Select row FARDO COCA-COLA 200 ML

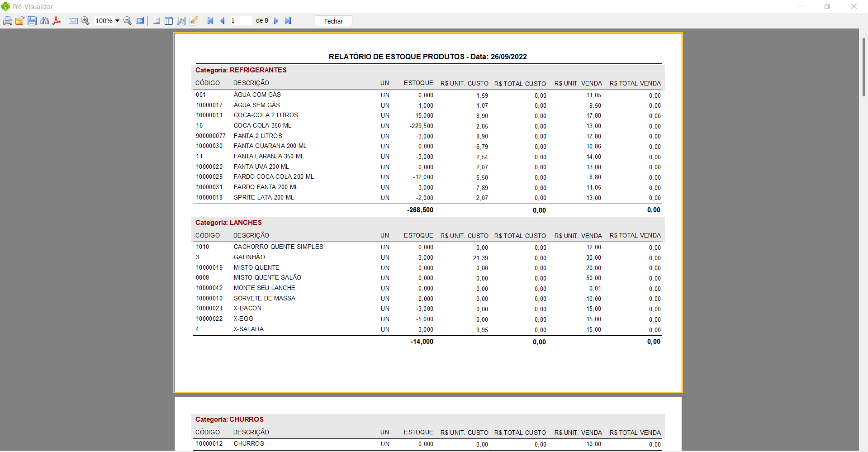[x=428, y=177]
